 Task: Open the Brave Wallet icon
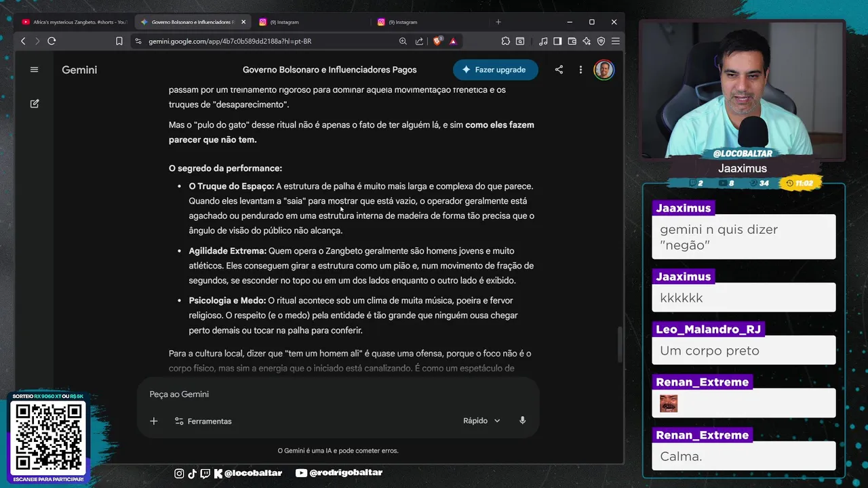(572, 41)
